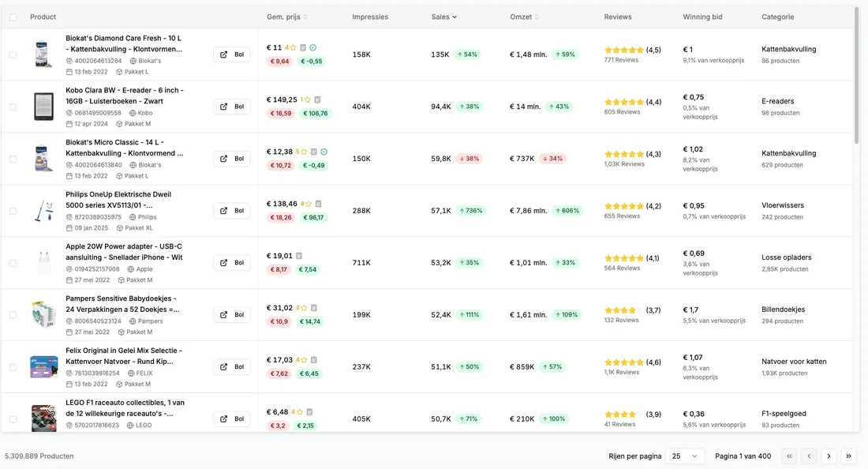
Task: Click the vertical scrollbar of the table
Action: coord(856,76)
